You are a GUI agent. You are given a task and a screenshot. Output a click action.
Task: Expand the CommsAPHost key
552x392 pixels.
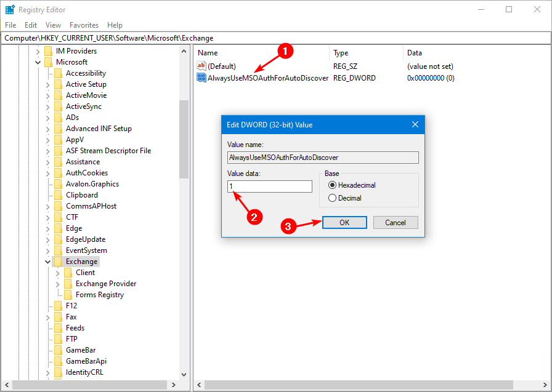(x=48, y=207)
